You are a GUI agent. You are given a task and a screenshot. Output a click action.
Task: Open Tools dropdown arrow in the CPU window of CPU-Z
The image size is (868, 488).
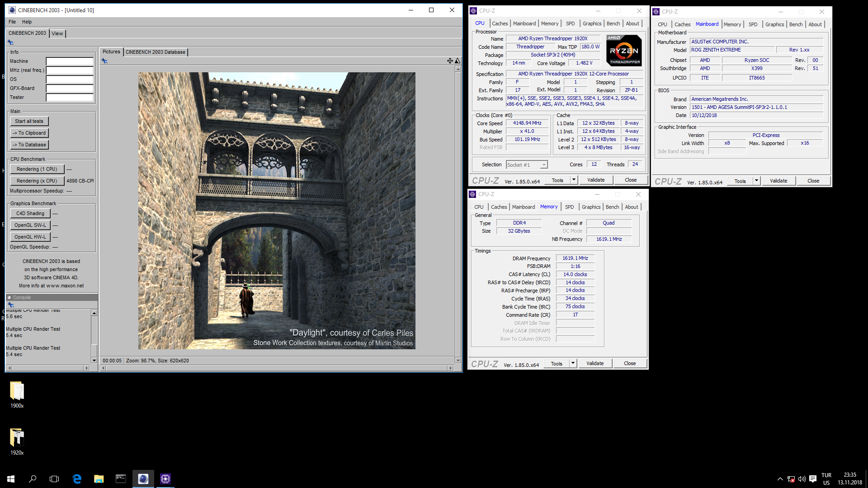(574, 180)
